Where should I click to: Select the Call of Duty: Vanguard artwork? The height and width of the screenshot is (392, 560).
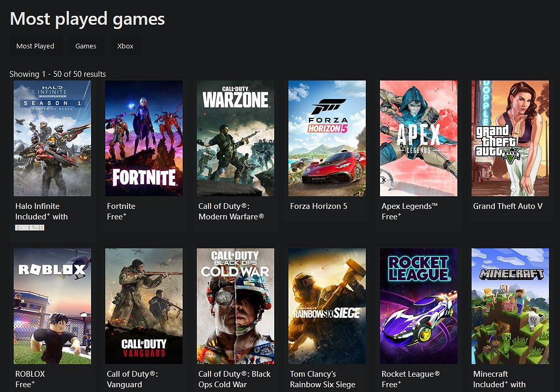[144, 306]
